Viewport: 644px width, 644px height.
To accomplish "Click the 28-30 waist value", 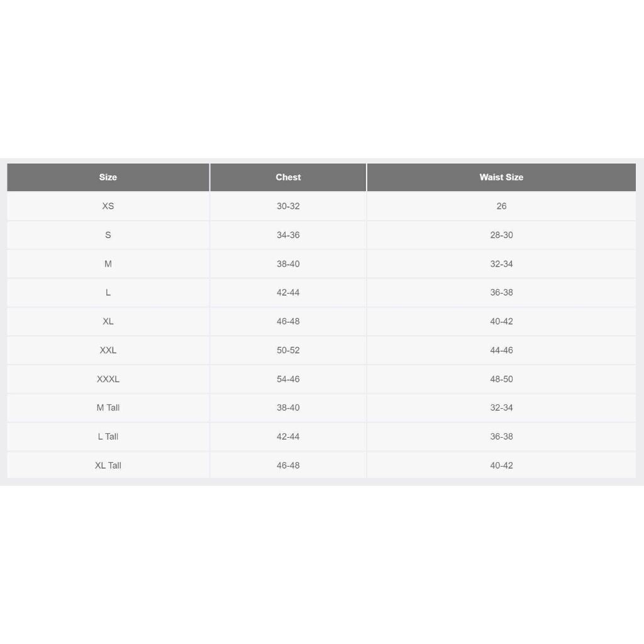I will coord(501,235).
